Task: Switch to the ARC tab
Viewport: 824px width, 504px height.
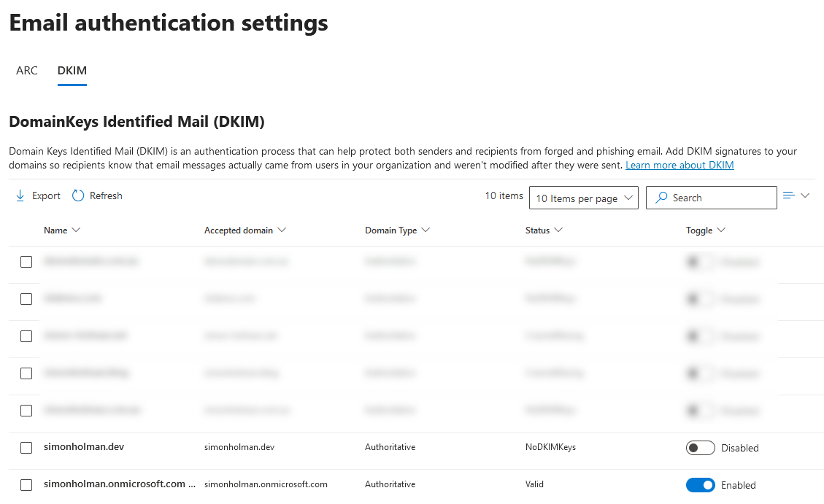Action: click(26, 71)
